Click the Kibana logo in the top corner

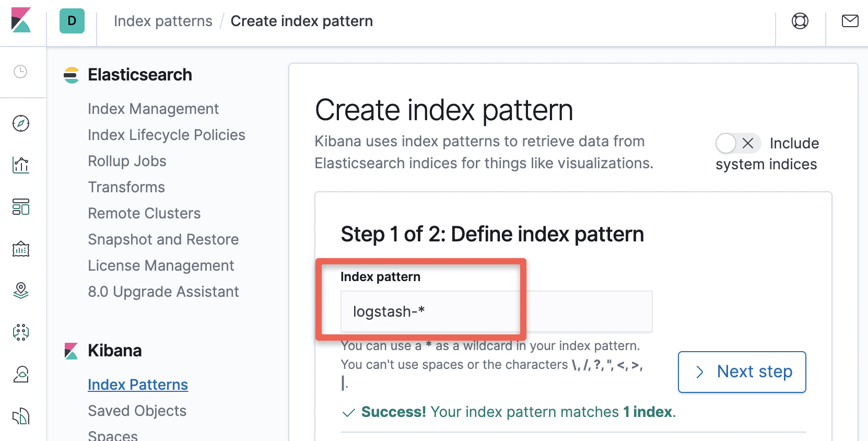21,21
